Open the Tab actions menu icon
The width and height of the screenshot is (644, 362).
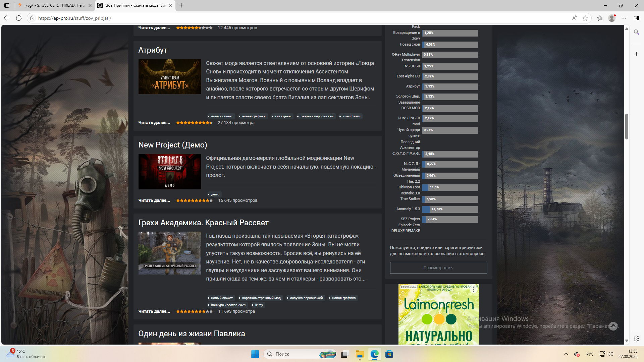(x=7, y=5)
